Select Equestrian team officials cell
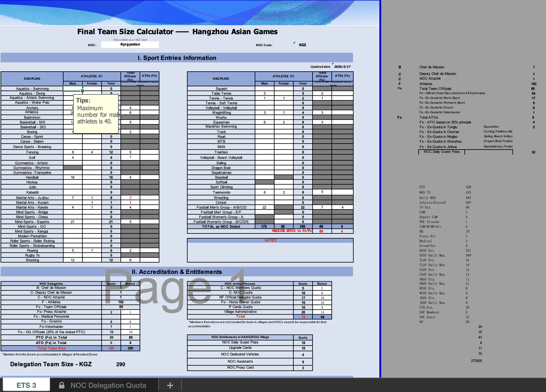 tap(322, 122)
